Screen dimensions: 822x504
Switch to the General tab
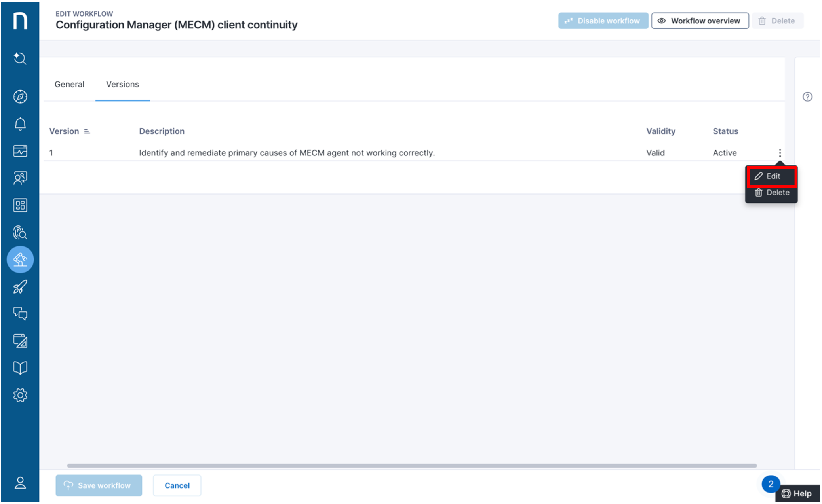point(70,84)
